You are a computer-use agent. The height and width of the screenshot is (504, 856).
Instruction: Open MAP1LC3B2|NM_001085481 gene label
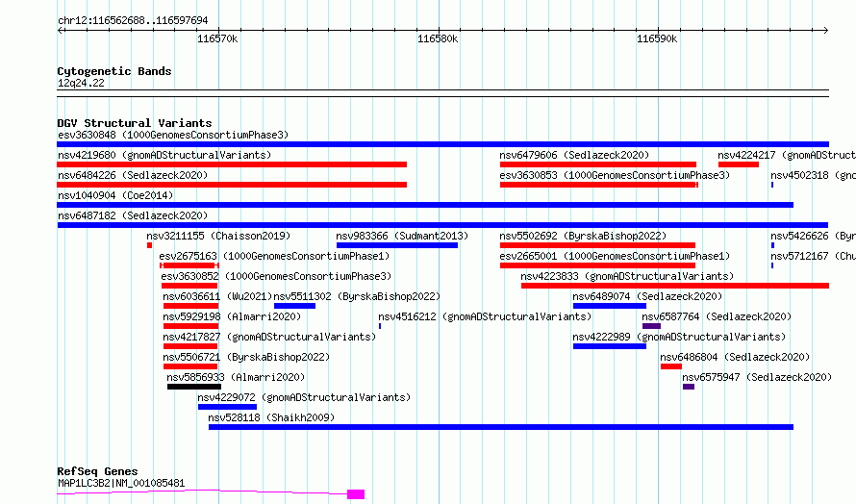121,483
